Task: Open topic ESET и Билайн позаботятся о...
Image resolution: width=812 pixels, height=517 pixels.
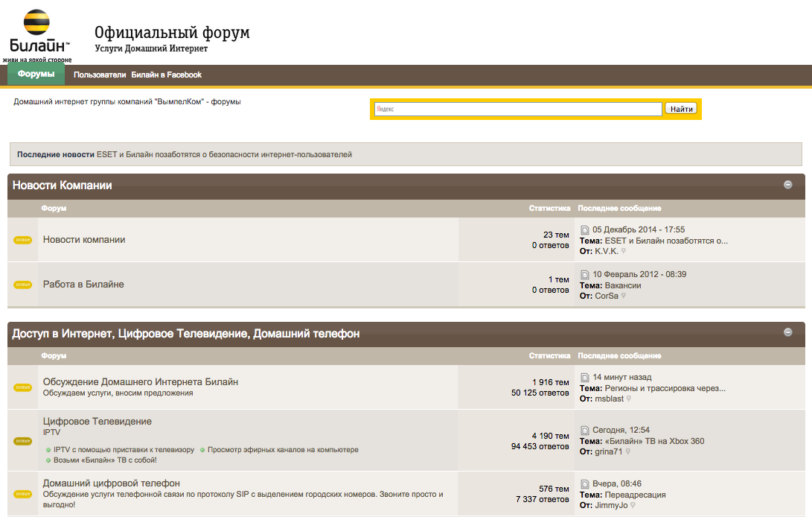Action: [666, 241]
